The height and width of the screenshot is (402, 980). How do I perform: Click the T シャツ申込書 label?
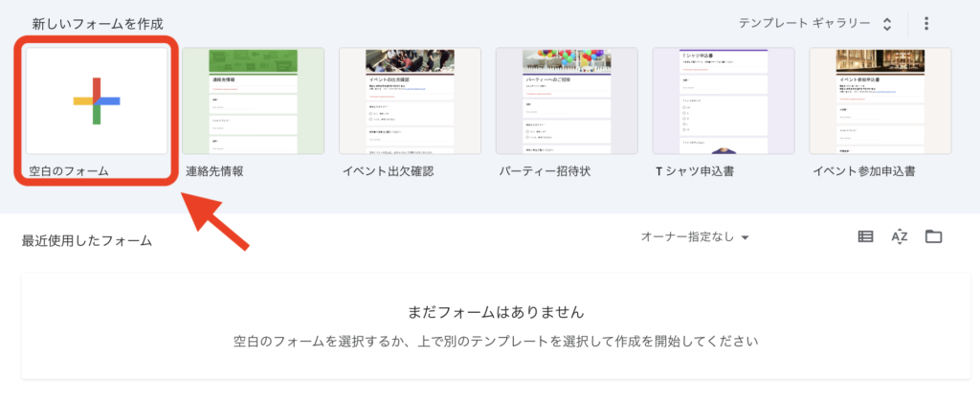pyautogui.click(x=695, y=171)
